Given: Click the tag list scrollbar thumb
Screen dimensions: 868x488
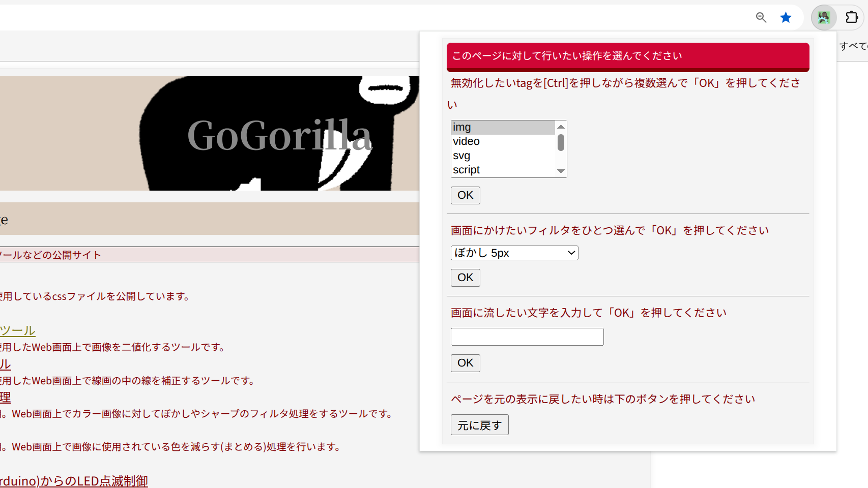Looking at the screenshot, I should 561,143.
